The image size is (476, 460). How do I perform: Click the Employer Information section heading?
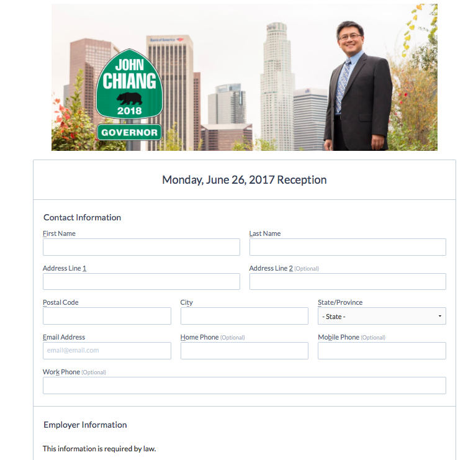[85, 425]
